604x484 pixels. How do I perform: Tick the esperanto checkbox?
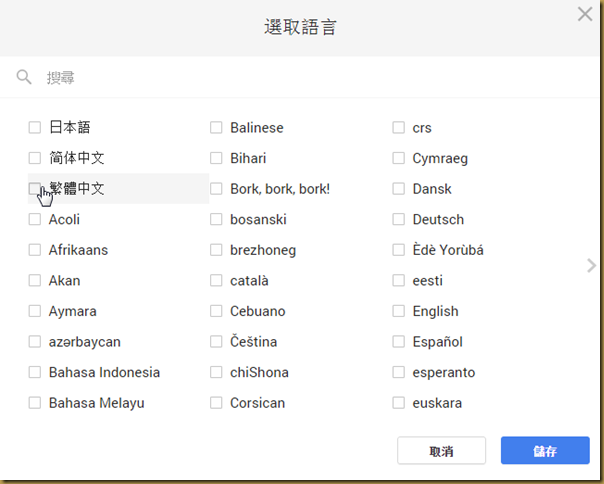(399, 372)
